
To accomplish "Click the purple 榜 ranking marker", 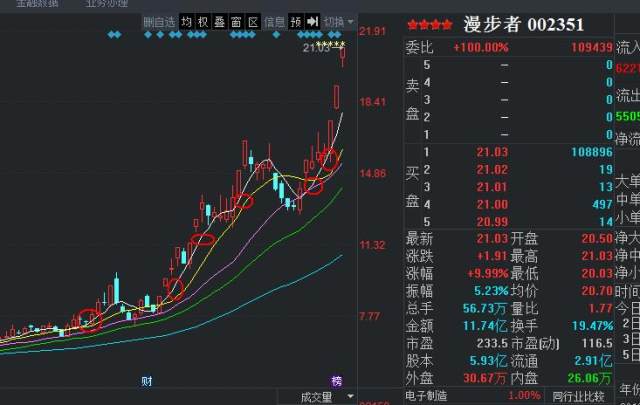I will pos(337,381).
